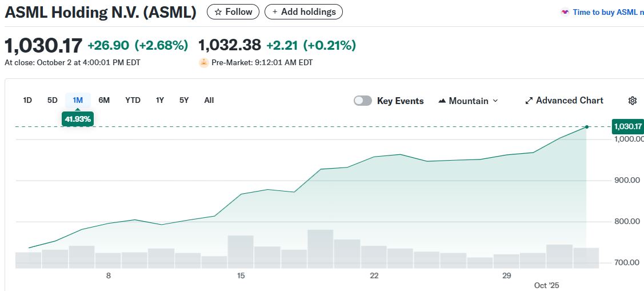The width and height of the screenshot is (644, 291).
Task: Open chart settings gear icon
Action: 632,101
